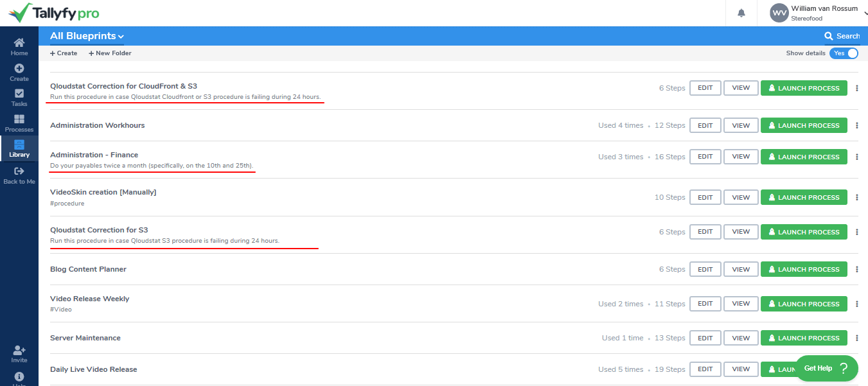Edit Daily Live Video Release blueprint

(x=705, y=369)
